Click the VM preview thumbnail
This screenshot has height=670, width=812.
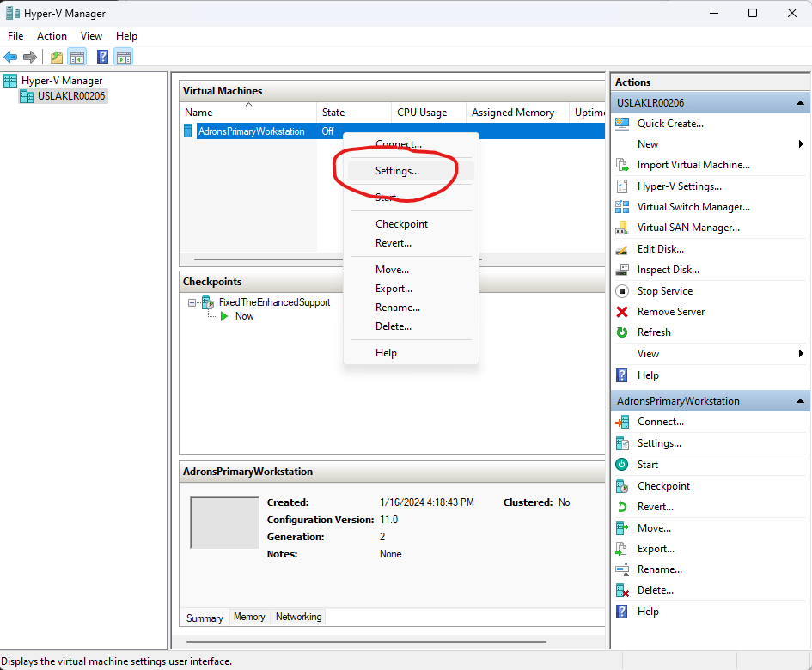click(225, 522)
